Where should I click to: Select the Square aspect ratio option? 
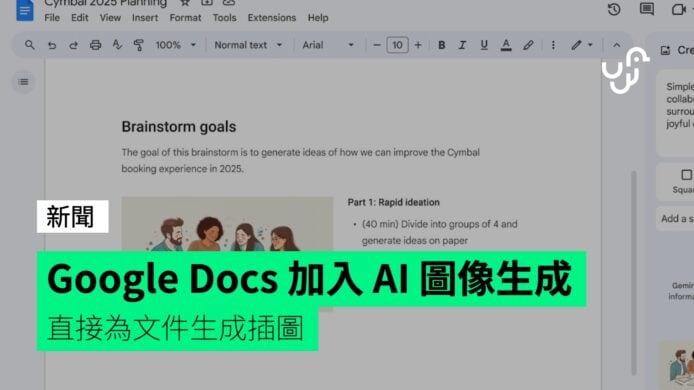[684, 181]
